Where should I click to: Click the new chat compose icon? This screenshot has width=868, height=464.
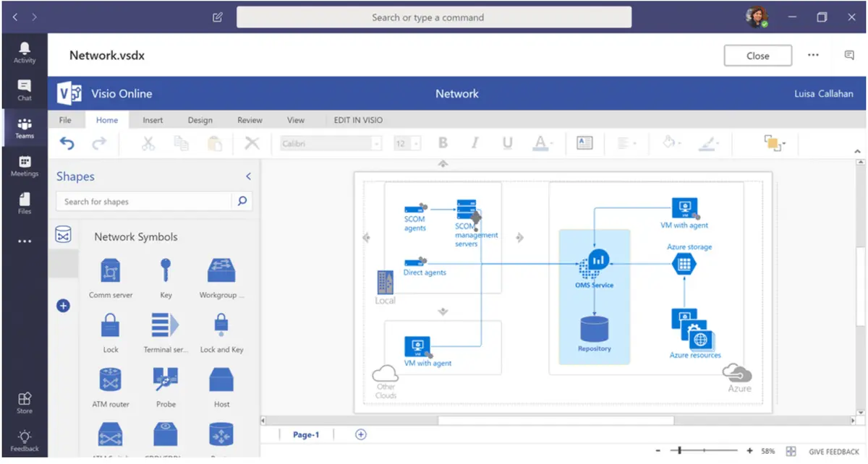point(218,17)
